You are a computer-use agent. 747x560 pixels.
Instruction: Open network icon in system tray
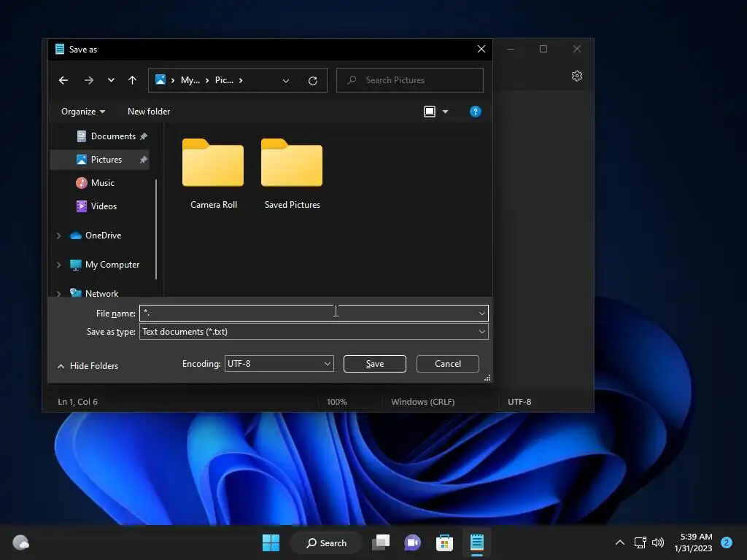[640, 542]
